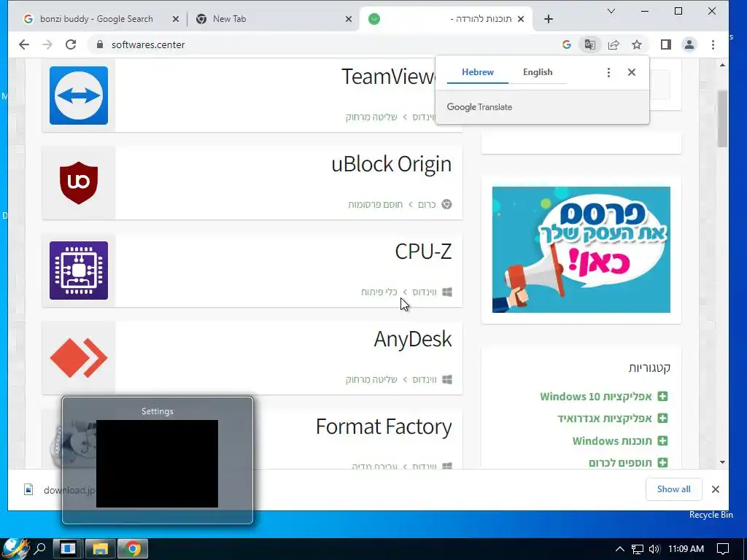Click חוסם פרסומות category under uBlock Origin
747x560 pixels.
[376, 205]
